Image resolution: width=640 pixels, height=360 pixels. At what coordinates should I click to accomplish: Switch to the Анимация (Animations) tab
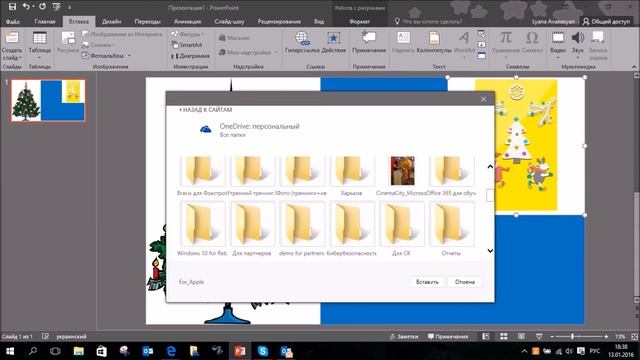click(x=187, y=21)
